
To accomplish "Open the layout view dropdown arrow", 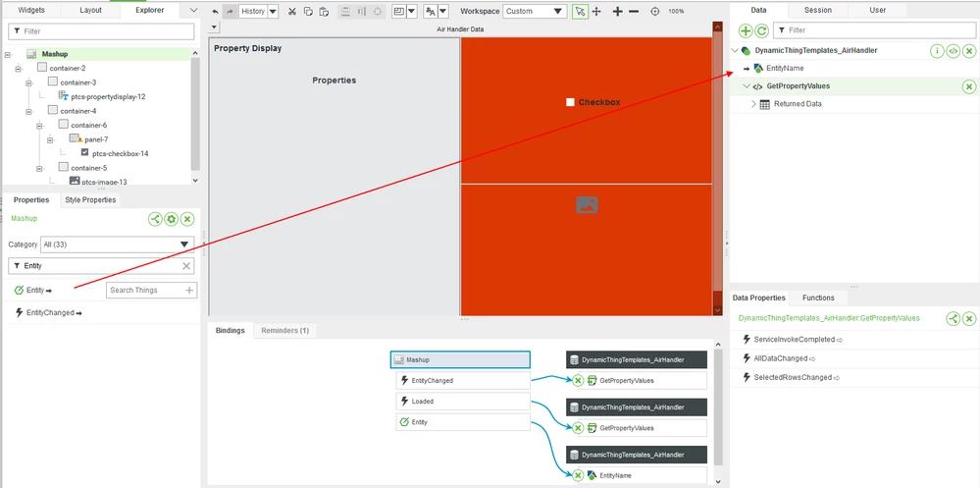I will 412,11.
